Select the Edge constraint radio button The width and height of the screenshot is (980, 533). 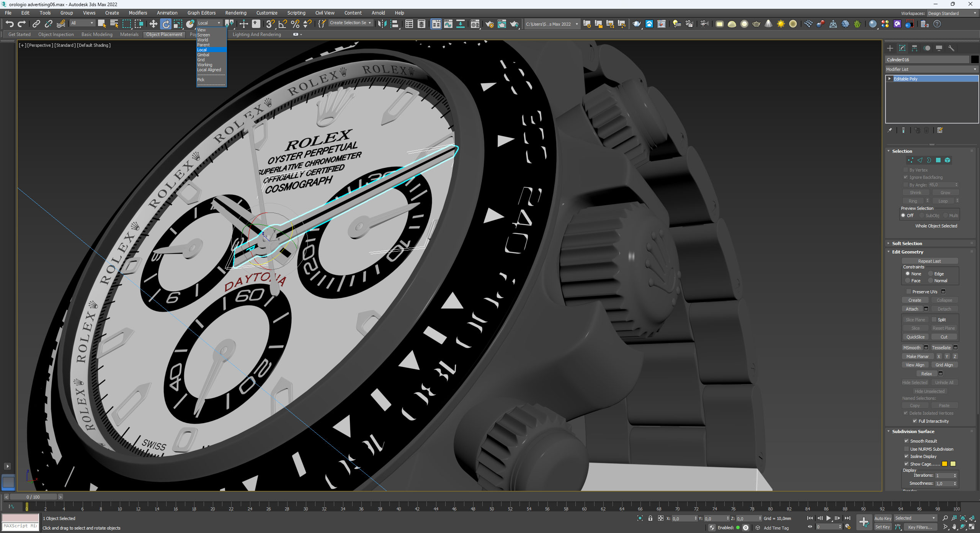click(x=931, y=274)
